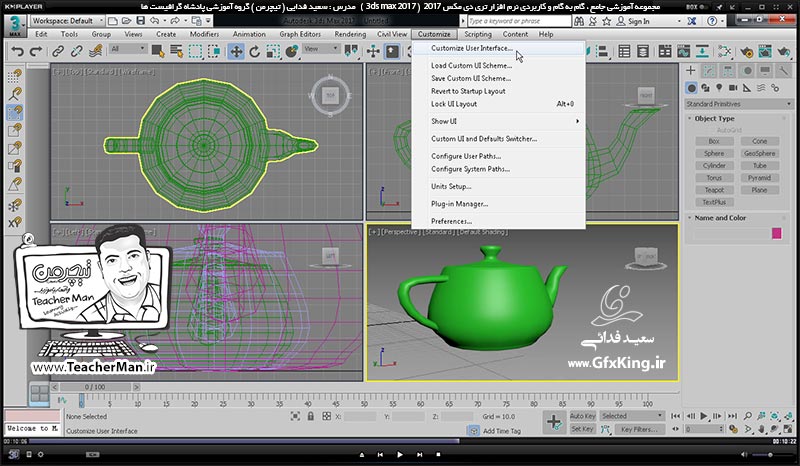
Task: Switch to the Modify panel icon
Action: point(709,70)
